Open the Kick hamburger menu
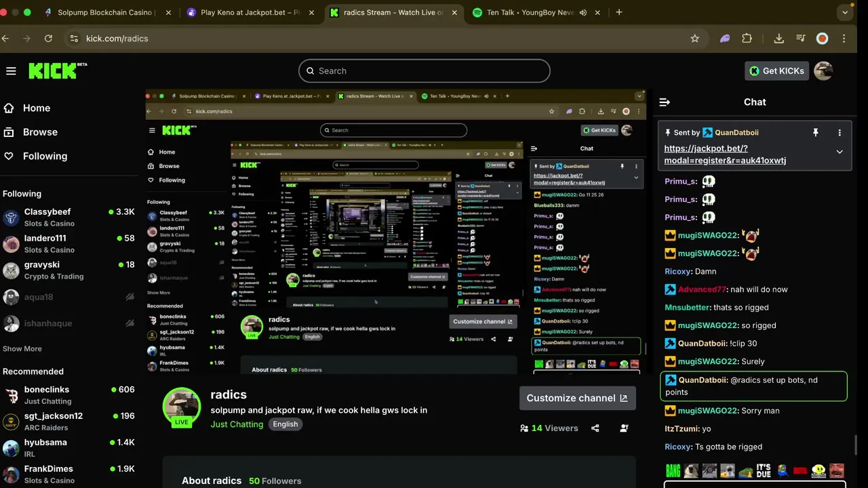 [x=11, y=71]
